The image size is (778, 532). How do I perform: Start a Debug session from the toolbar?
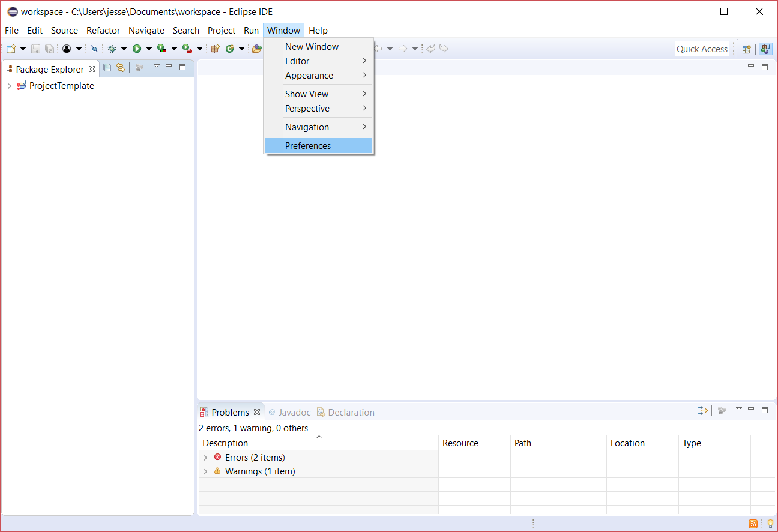click(x=112, y=48)
